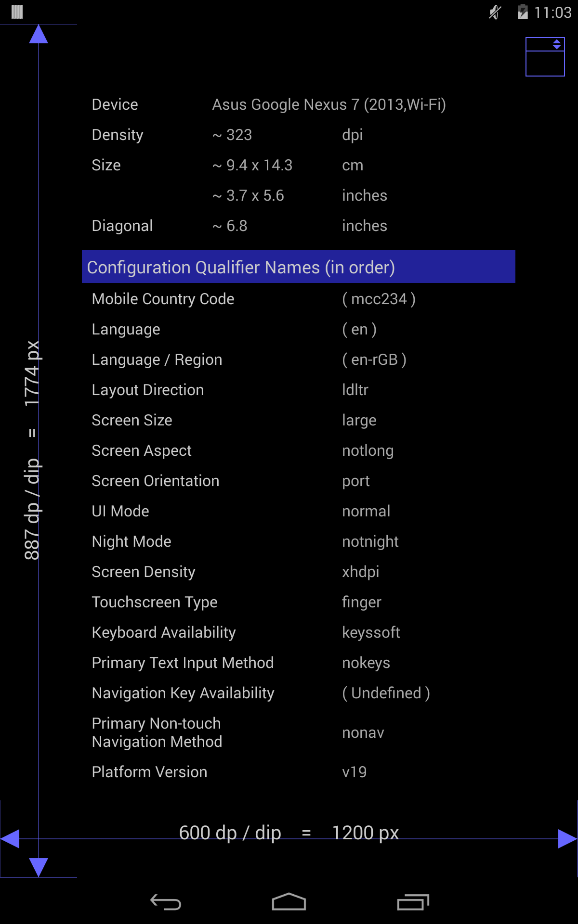
Task: Tap the 887 dp / dip height text
Action: pyautogui.click(x=33, y=509)
